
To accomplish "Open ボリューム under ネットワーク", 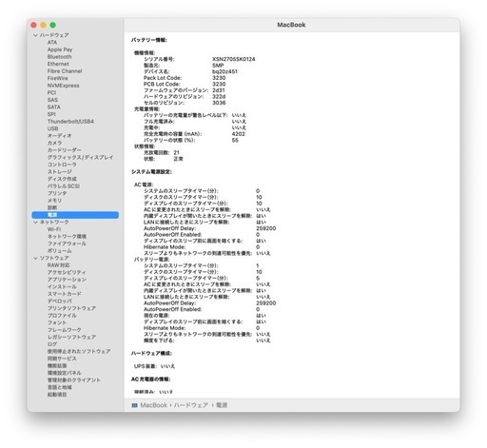I will [x=59, y=251].
